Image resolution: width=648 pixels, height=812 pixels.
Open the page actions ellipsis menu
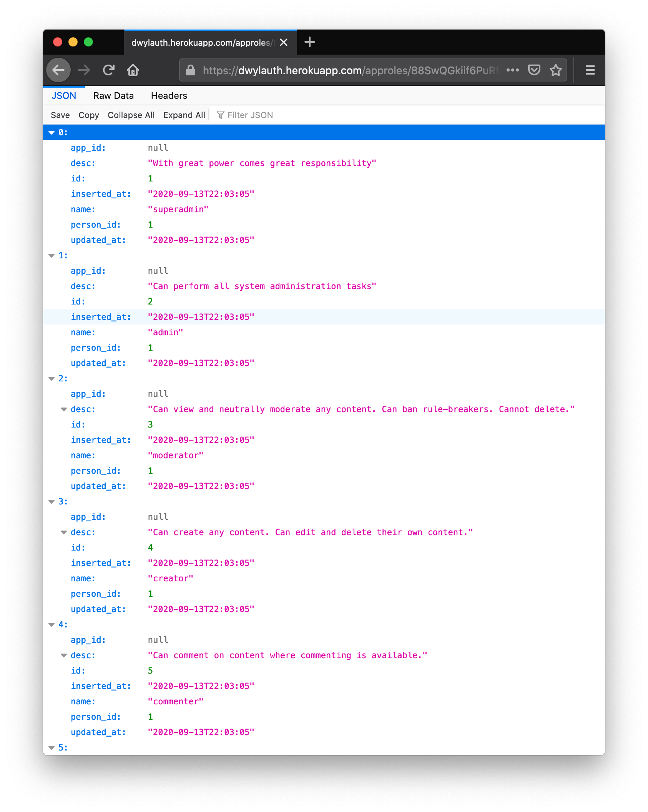tap(512, 70)
